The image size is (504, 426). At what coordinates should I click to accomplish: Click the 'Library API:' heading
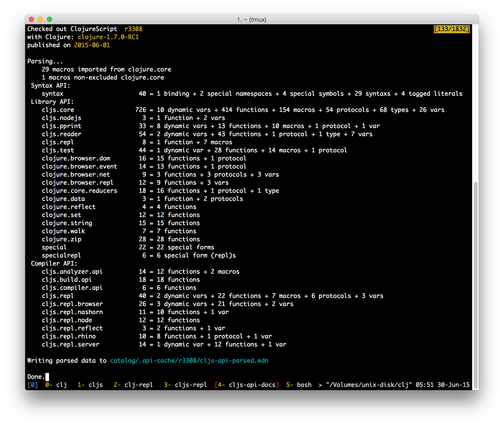[x=52, y=102]
